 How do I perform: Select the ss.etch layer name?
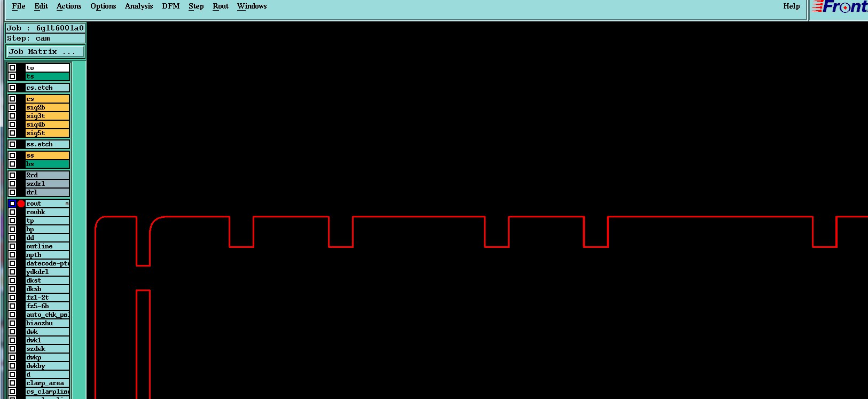click(48, 144)
